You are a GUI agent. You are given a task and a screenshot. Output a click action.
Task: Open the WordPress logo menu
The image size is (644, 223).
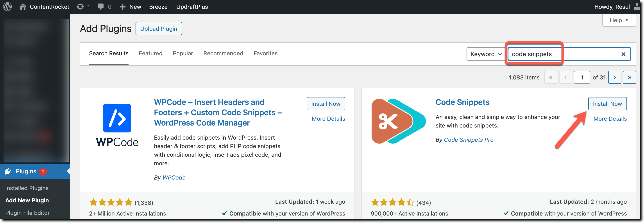coord(7,7)
